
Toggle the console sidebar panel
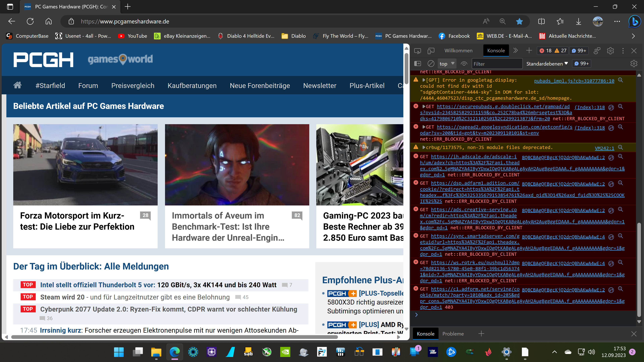point(417,64)
